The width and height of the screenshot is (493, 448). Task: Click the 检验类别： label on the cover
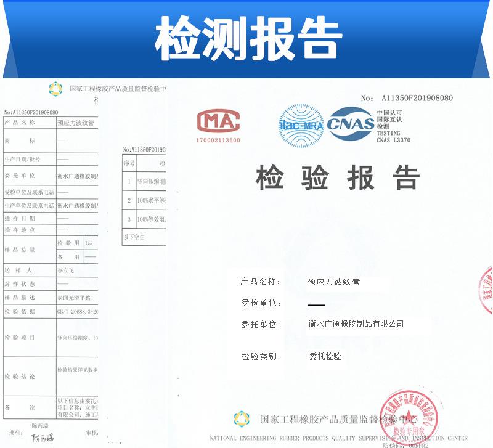[x=261, y=357]
